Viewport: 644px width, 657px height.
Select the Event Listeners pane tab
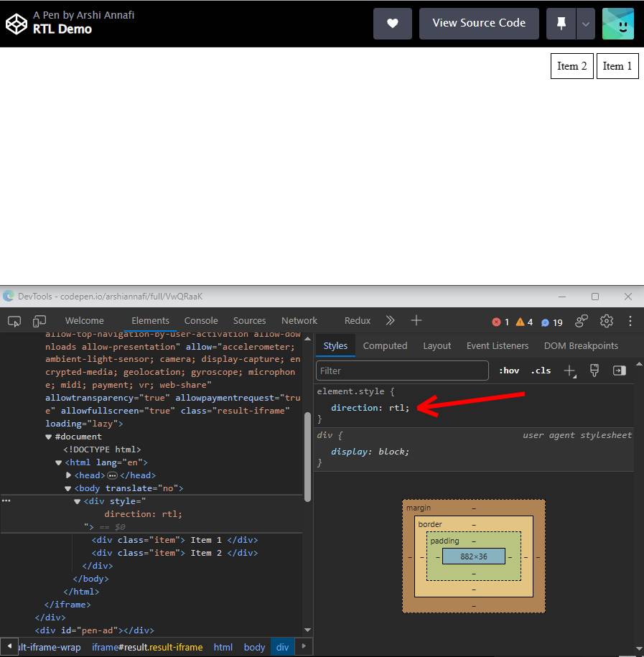498,345
